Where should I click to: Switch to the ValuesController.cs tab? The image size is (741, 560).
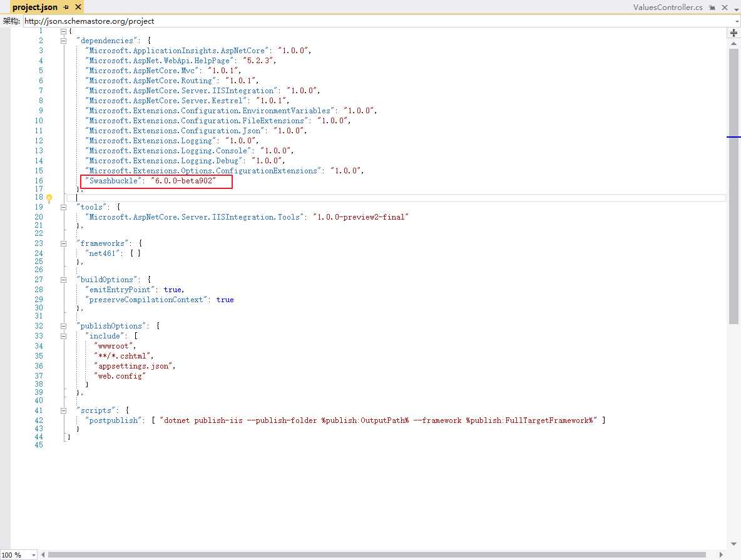coord(668,7)
